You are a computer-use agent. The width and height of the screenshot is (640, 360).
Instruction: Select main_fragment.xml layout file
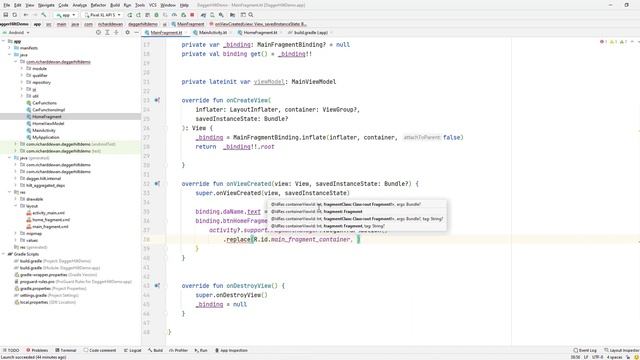pos(50,227)
